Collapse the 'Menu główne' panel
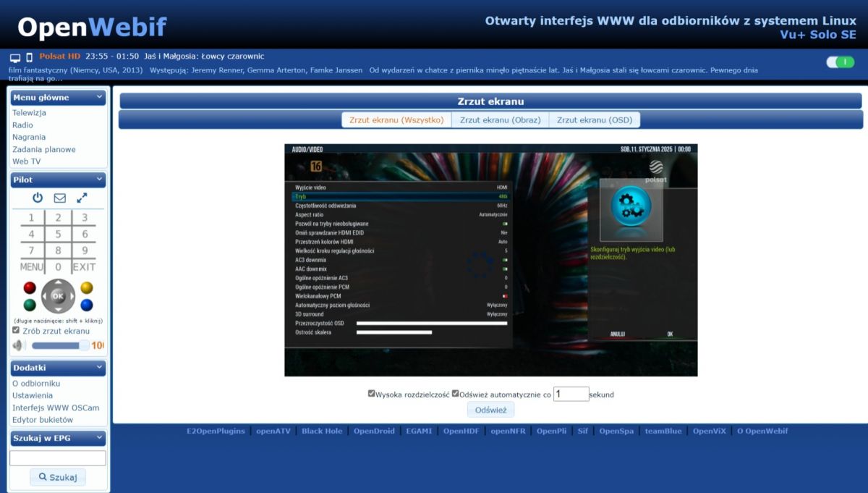This screenshot has width=868, height=493. coord(98,97)
